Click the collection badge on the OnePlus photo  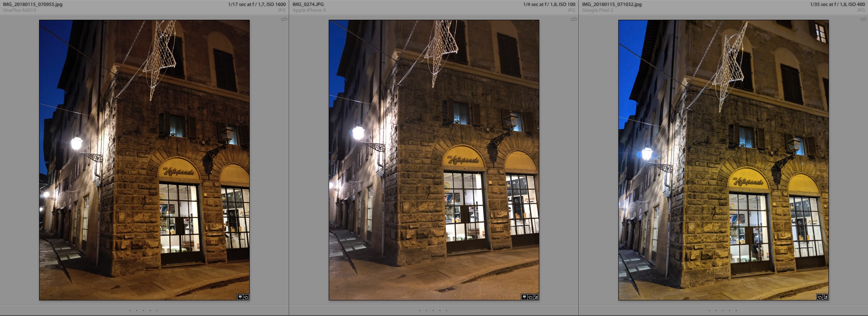point(246,297)
